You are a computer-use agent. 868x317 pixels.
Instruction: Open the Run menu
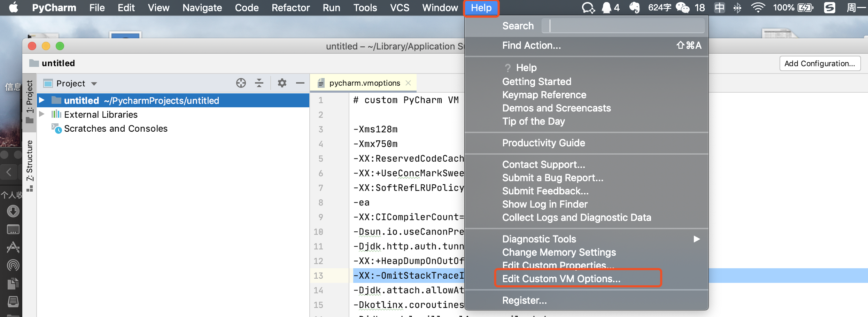pos(331,8)
